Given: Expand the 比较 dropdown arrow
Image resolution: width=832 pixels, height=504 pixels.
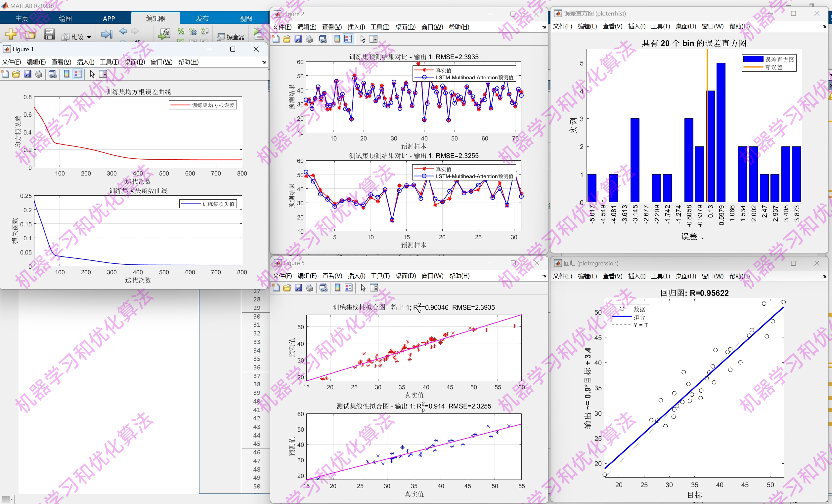Looking at the screenshot, I should point(89,37).
